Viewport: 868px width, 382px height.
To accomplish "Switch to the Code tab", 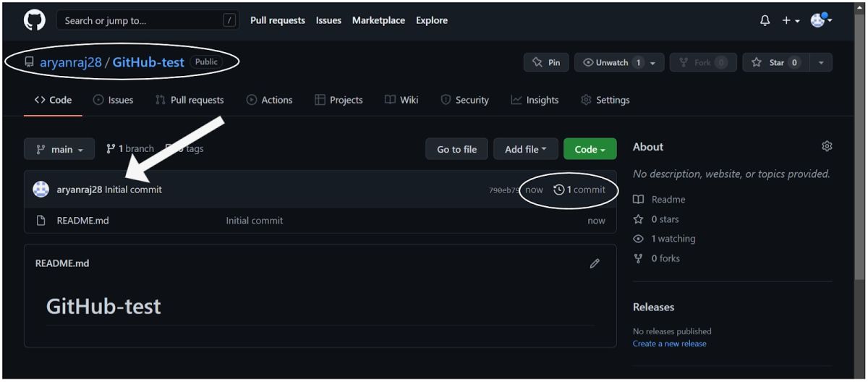I will [53, 100].
